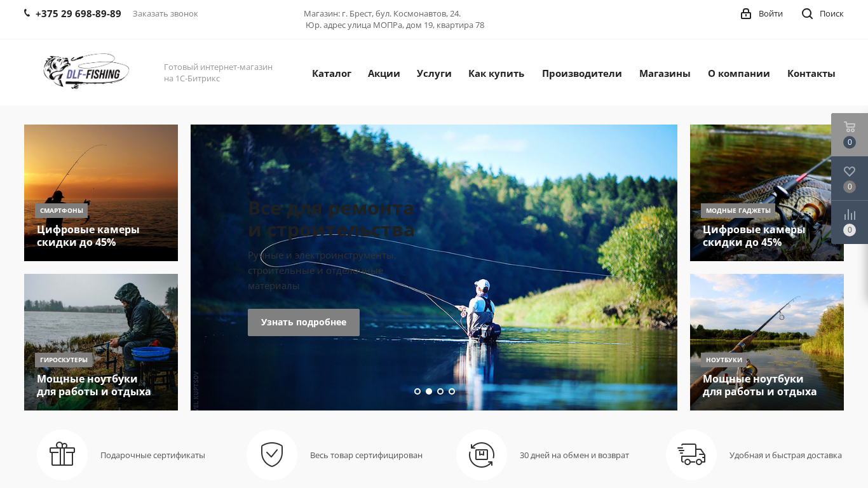
Task: Click the certified shield checkmark icon
Action: coord(272,455)
